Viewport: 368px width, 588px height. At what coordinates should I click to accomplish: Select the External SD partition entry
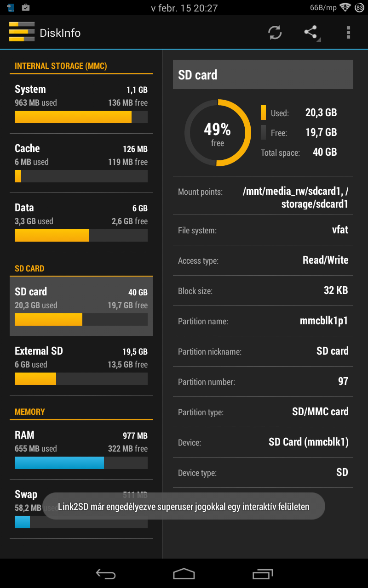81,366
